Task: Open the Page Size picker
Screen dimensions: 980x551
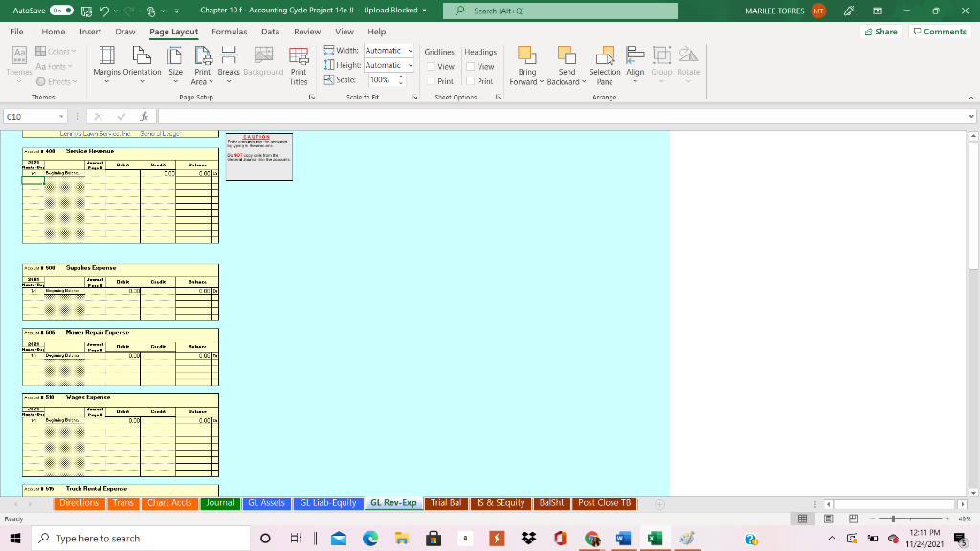Action: tap(175, 67)
